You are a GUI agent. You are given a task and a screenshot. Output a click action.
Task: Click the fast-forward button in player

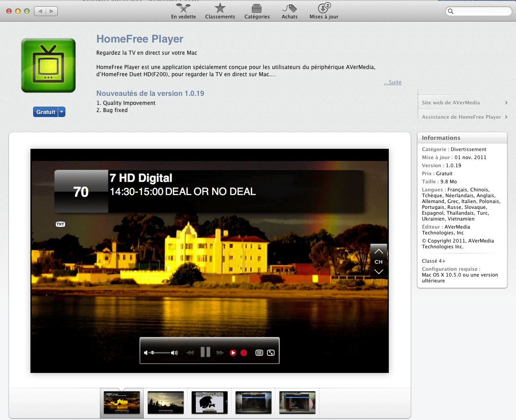tap(220, 353)
